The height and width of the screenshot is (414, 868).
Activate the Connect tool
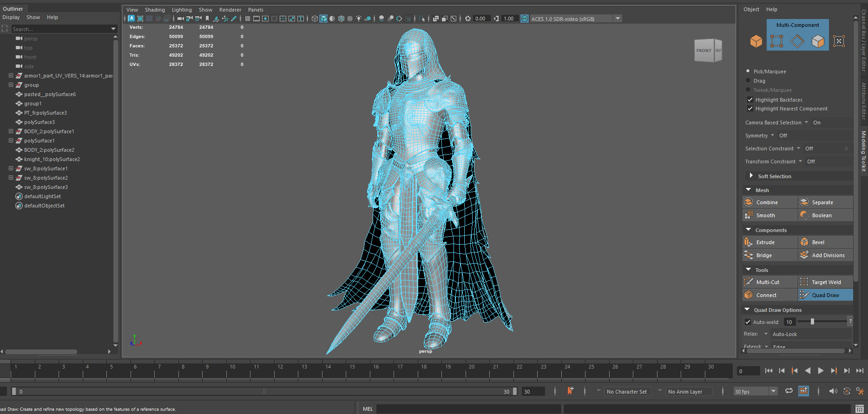(769, 295)
